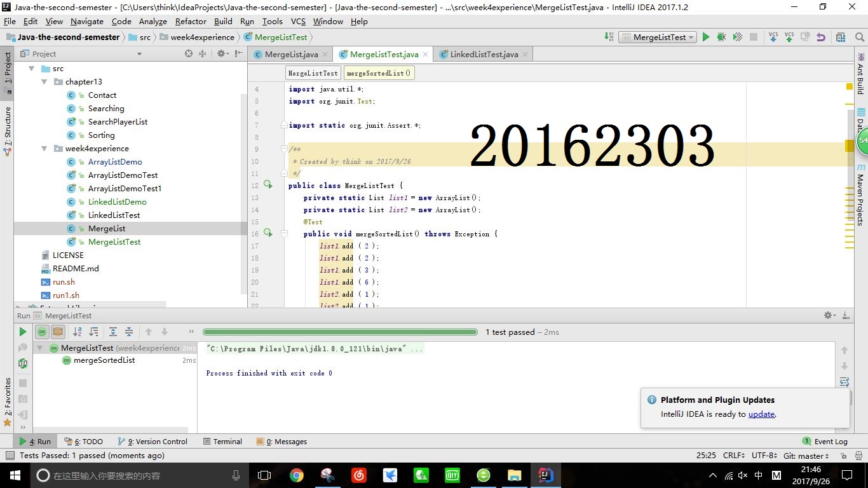Click Collapse All in Project panel header

(203, 54)
